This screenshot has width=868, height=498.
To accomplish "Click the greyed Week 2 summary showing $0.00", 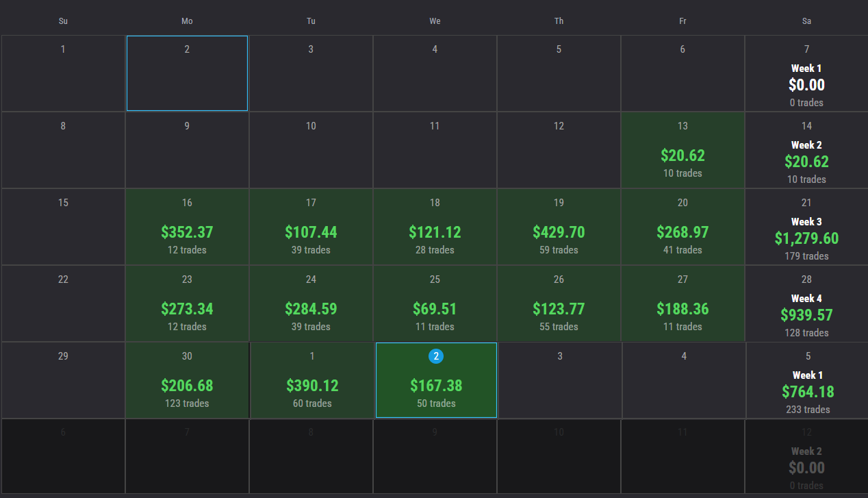I will pos(806,456).
